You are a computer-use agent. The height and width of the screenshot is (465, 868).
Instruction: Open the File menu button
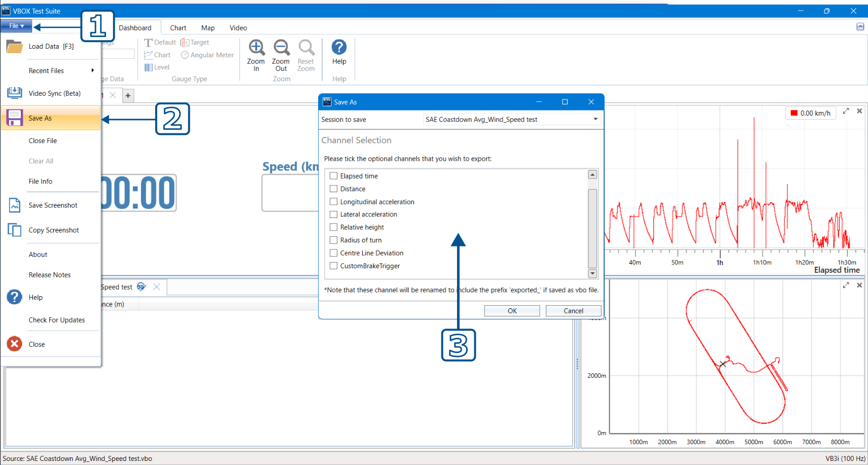16,26
